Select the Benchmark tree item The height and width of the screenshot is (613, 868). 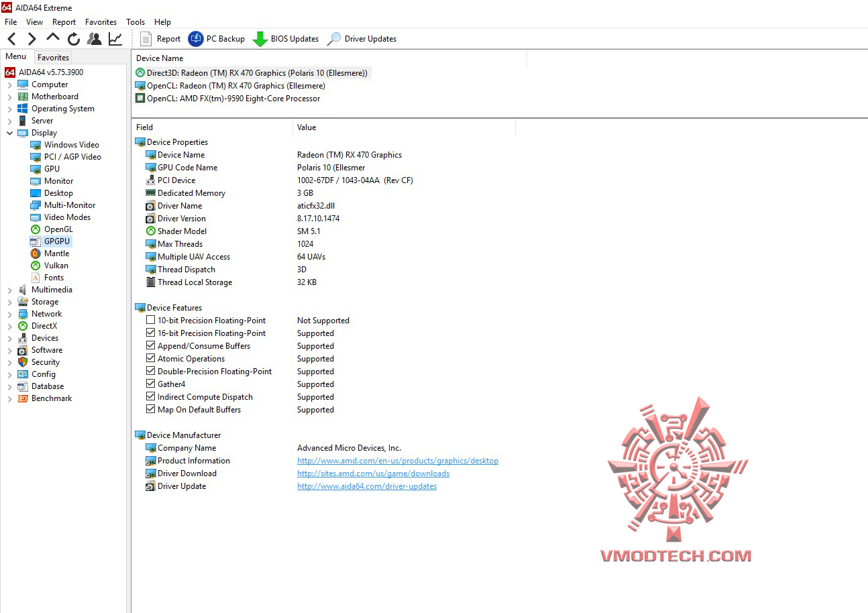[x=44, y=398]
